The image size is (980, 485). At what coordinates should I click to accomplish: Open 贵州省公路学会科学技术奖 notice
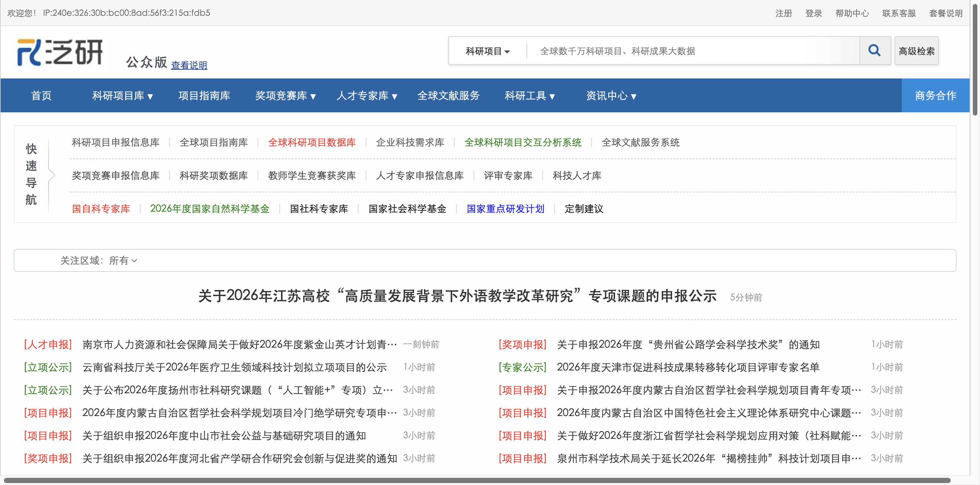point(688,344)
